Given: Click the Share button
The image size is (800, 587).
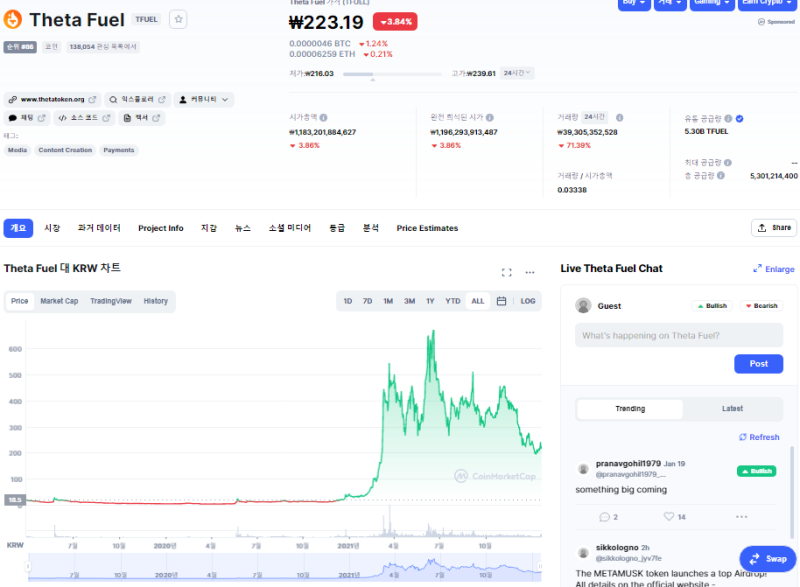Looking at the screenshot, I should tap(774, 228).
